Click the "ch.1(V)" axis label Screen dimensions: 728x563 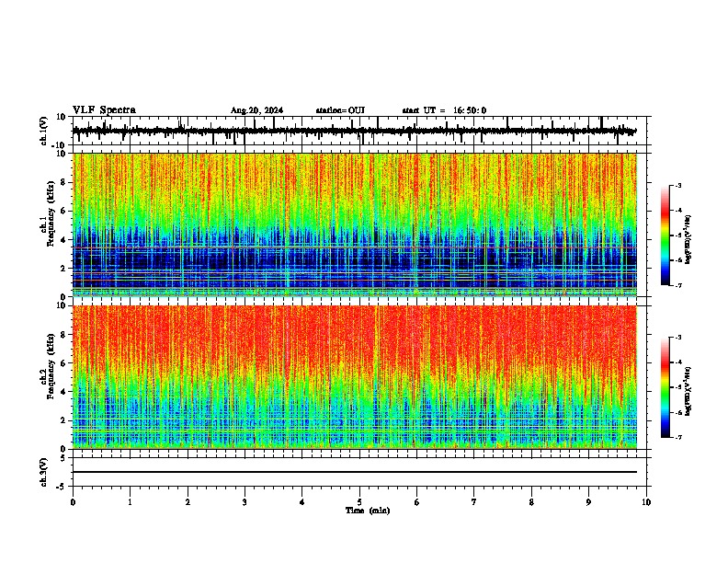click(44, 131)
